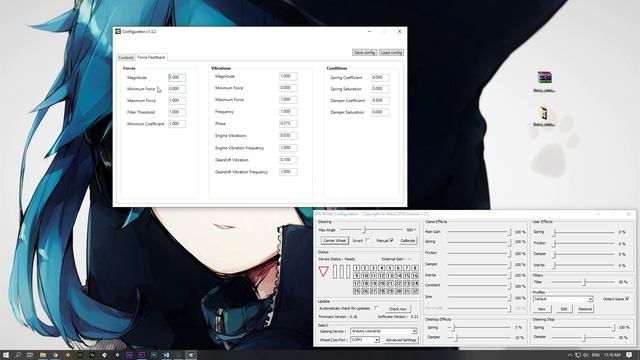Select the Force Feedback tab

151,57
